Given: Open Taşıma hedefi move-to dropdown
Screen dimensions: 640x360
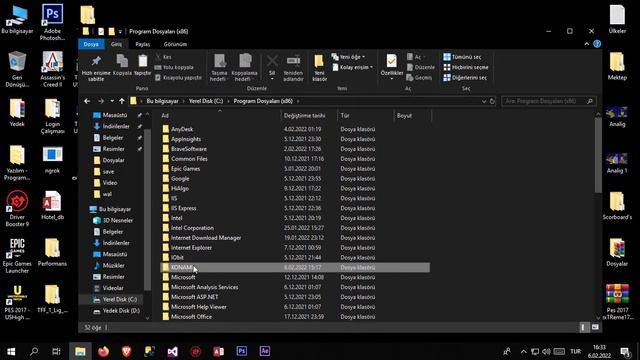Looking at the screenshot, I should pos(219,67).
